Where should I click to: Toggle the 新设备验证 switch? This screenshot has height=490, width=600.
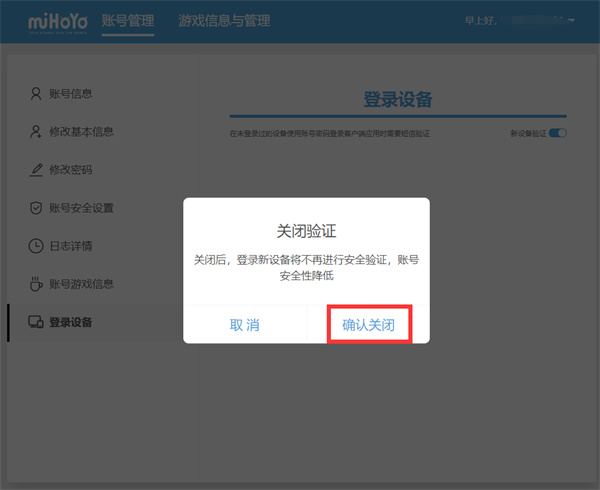[557, 133]
